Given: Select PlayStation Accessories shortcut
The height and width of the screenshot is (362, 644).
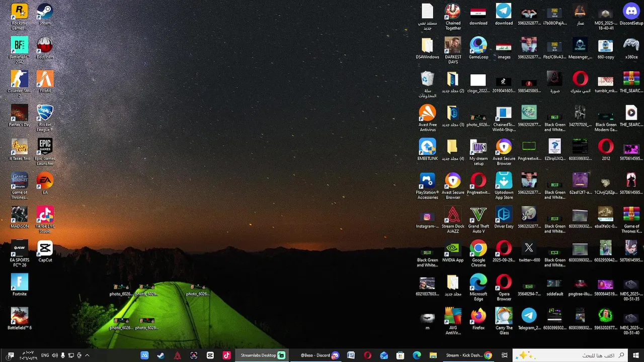Looking at the screenshot, I should (427, 186).
